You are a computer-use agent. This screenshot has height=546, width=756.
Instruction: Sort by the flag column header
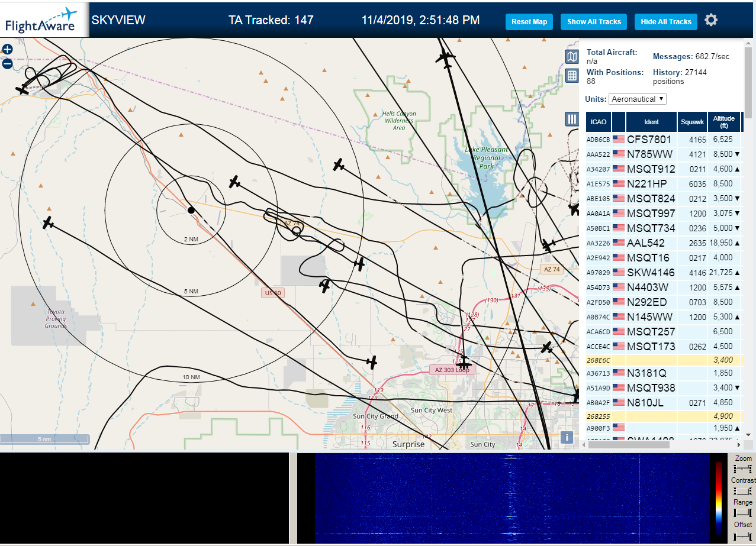tap(619, 122)
